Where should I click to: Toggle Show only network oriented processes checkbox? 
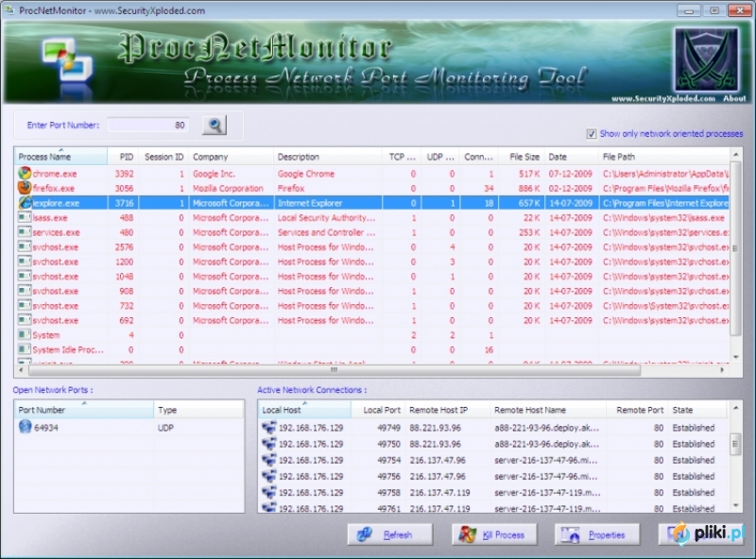click(x=592, y=134)
